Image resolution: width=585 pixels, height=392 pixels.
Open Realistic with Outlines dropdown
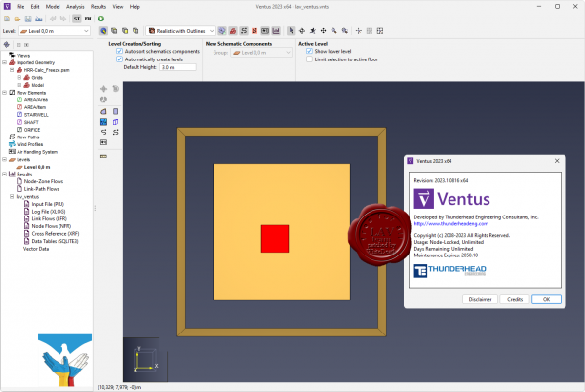point(181,31)
